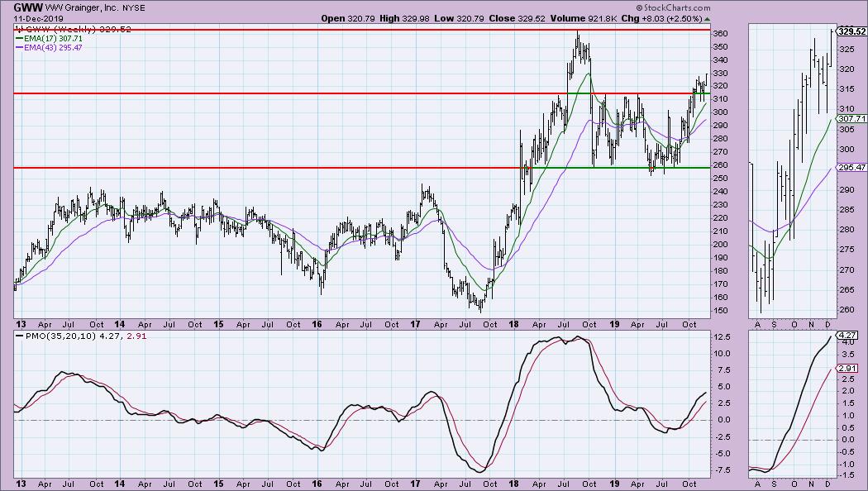This screenshot has width=868, height=491.
Task: Click the 12.5 PMO axis label
Action: (723, 337)
